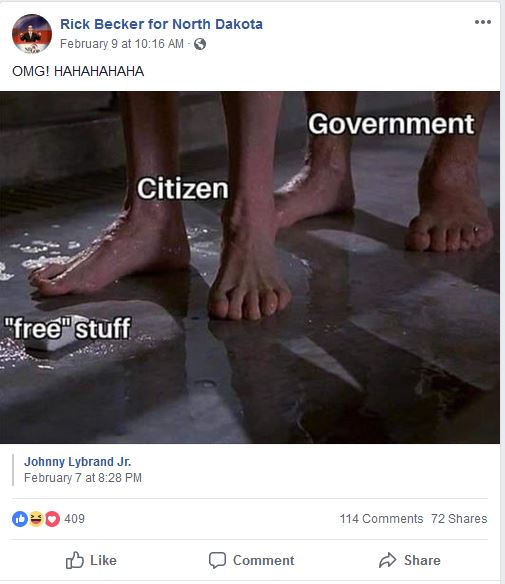The width and height of the screenshot is (505, 584).
Task: Click the red heart Love reaction icon
Action: pos(53,518)
